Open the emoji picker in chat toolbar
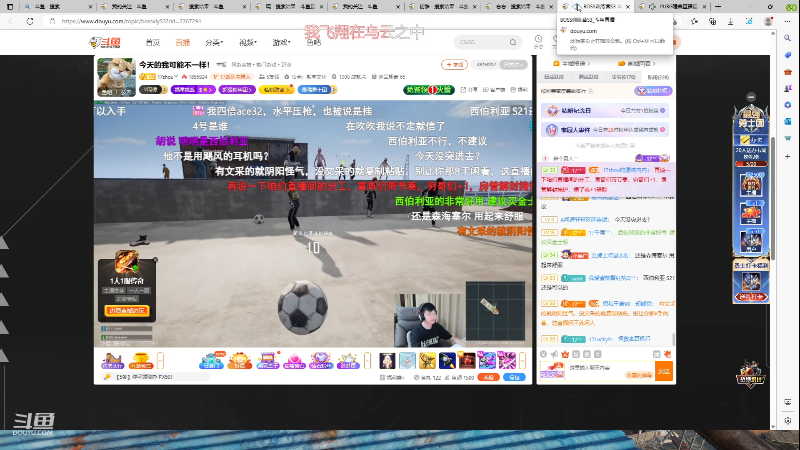This screenshot has height=450, width=800. [543, 354]
